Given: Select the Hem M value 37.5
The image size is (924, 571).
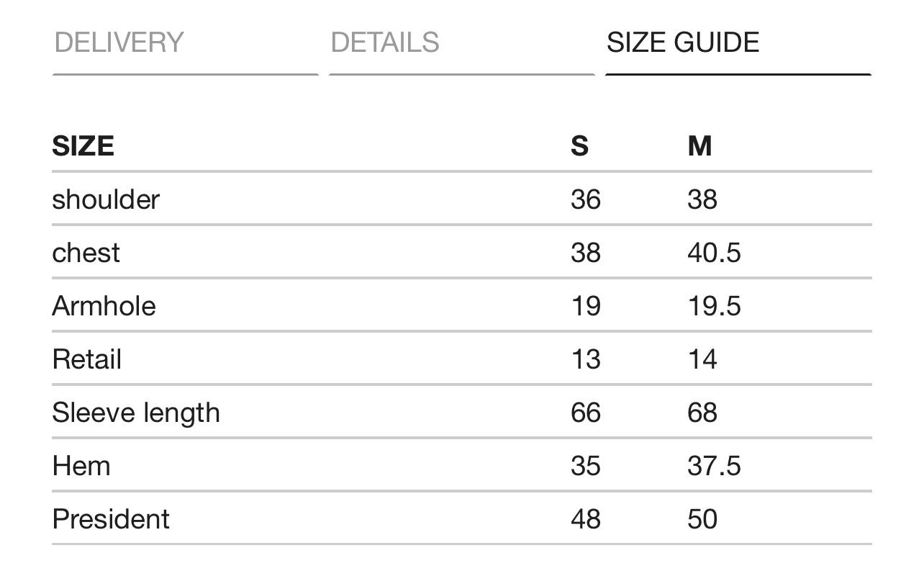Looking at the screenshot, I should point(714,466).
